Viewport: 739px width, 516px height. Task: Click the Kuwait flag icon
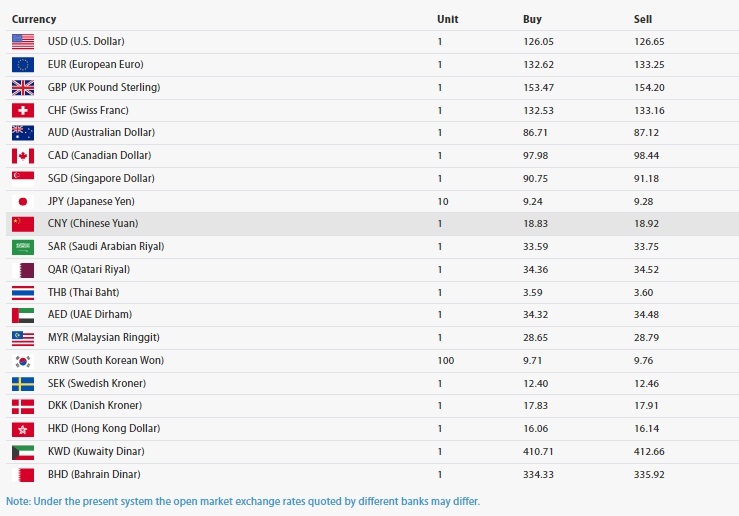point(23,452)
